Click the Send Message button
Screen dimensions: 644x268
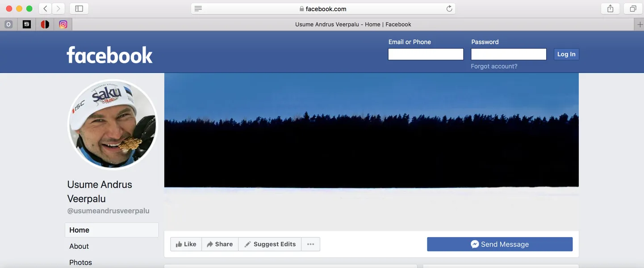point(500,244)
